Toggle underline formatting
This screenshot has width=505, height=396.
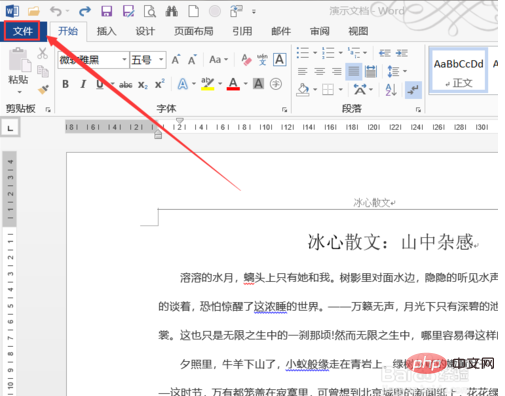click(x=100, y=84)
